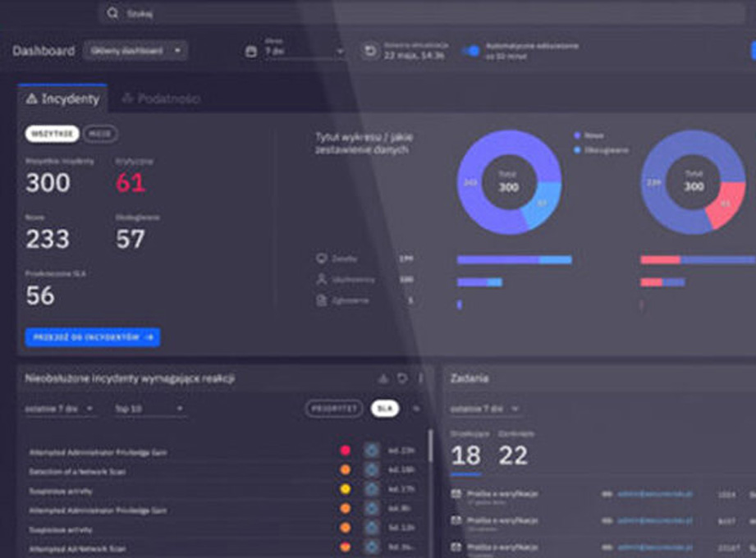Click the Przejdź do incydentów button
This screenshot has width=756, height=558.
pyautogui.click(x=93, y=336)
